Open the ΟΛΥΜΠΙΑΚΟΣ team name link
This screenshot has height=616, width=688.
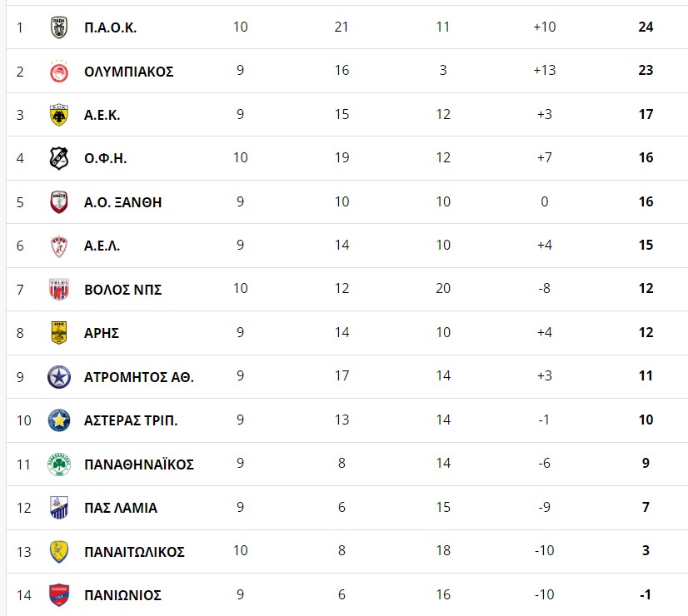[x=128, y=72]
